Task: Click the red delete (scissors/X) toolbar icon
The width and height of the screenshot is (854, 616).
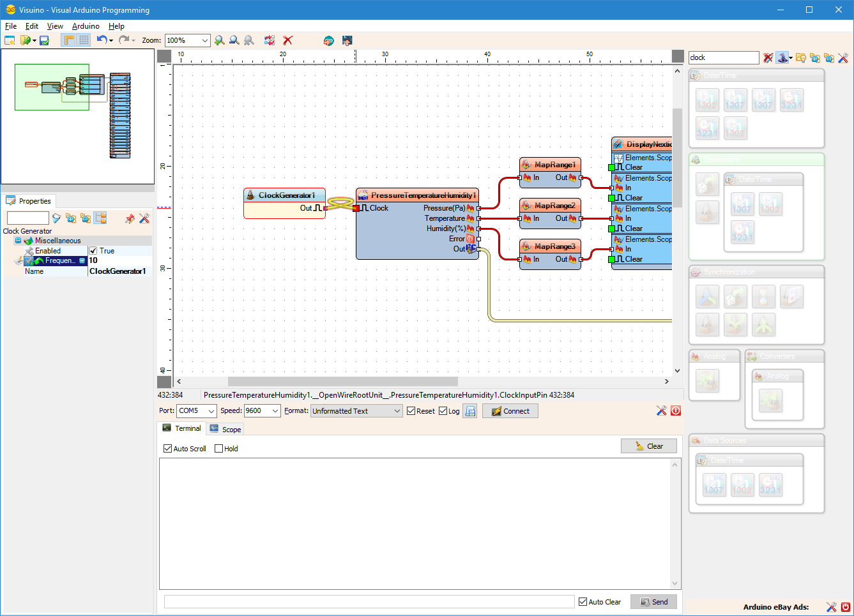Action: [287, 40]
